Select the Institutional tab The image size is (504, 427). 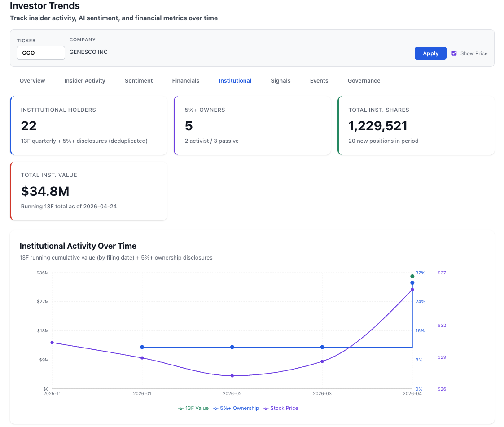(x=235, y=81)
